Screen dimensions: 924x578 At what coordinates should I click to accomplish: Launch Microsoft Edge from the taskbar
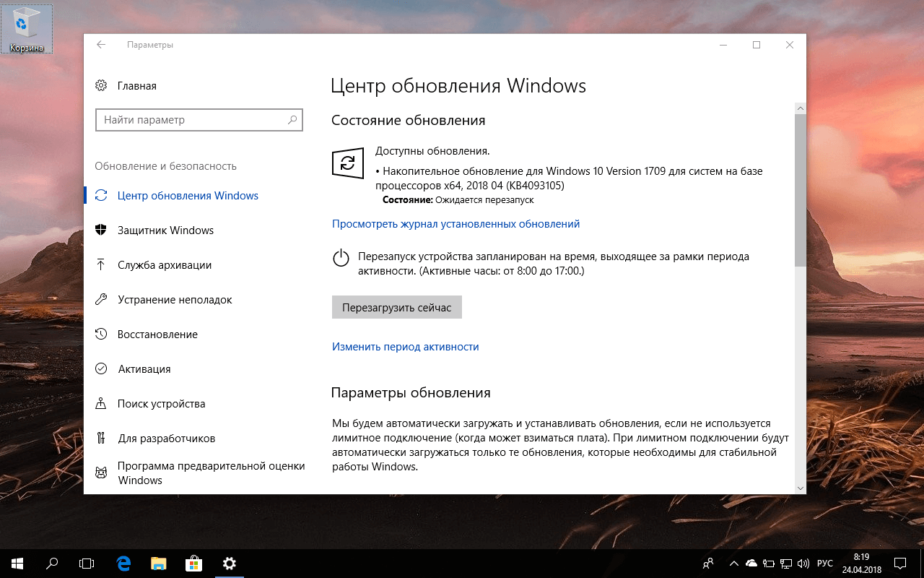[x=123, y=563]
